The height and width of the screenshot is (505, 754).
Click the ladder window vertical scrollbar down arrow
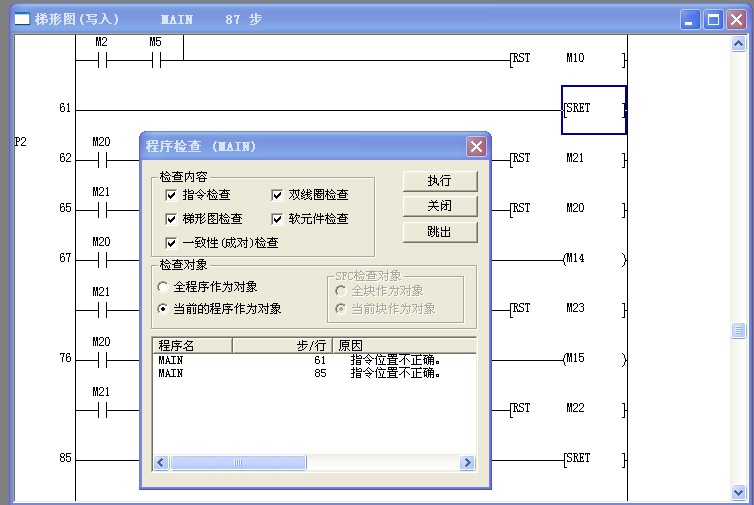click(739, 492)
